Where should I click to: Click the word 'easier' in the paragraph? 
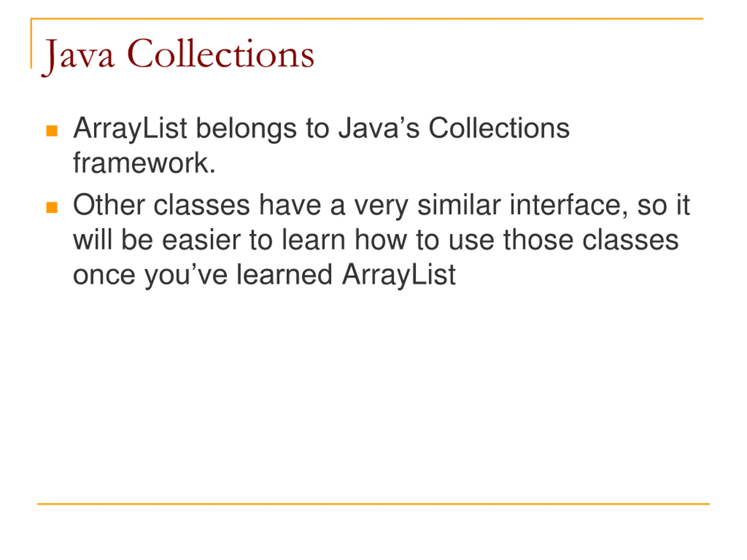[201, 240]
